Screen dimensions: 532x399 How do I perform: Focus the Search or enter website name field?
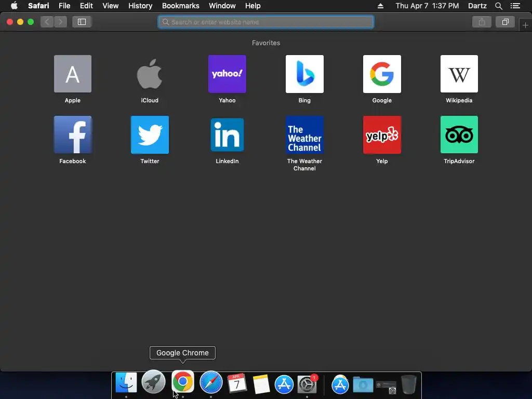pos(265,22)
